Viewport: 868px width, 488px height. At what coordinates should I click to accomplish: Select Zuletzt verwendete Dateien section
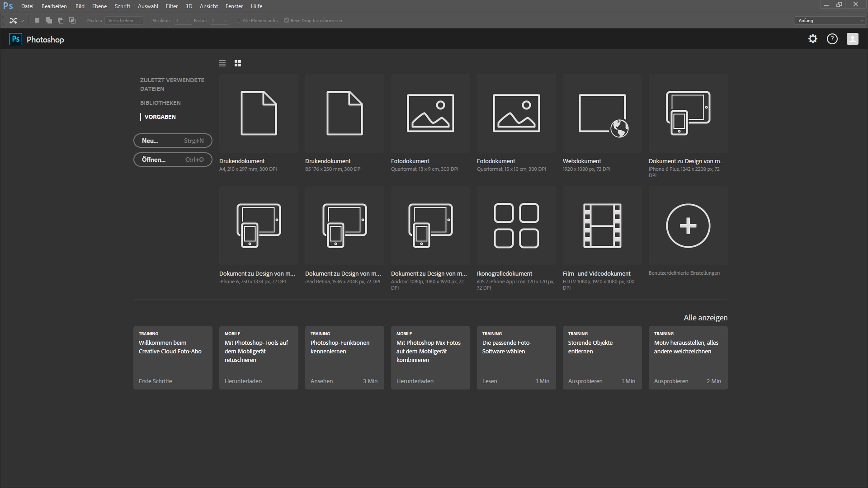point(172,84)
